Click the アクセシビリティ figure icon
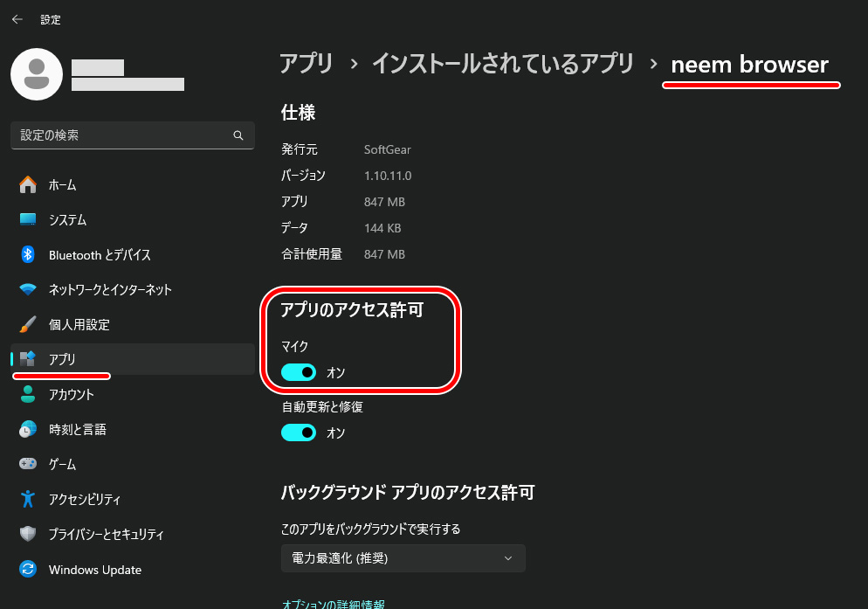The width and height of the screenshot is (868, 609). [x=28, y=499]
